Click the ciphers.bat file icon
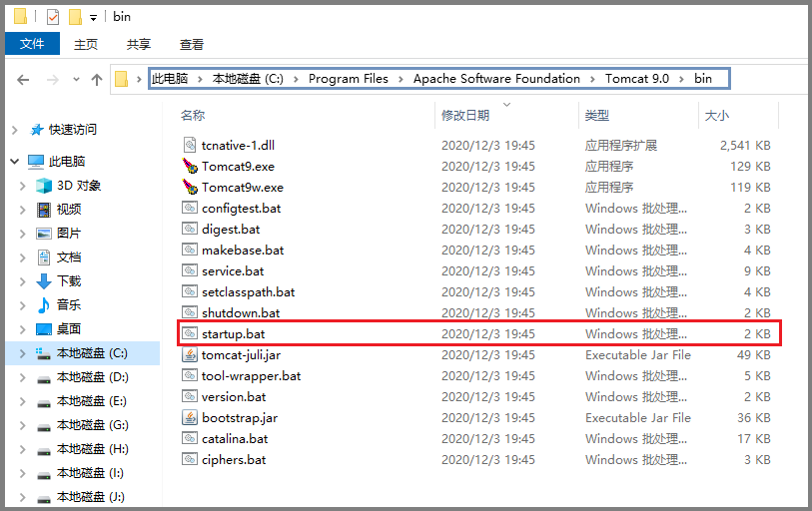 [190, 459]
